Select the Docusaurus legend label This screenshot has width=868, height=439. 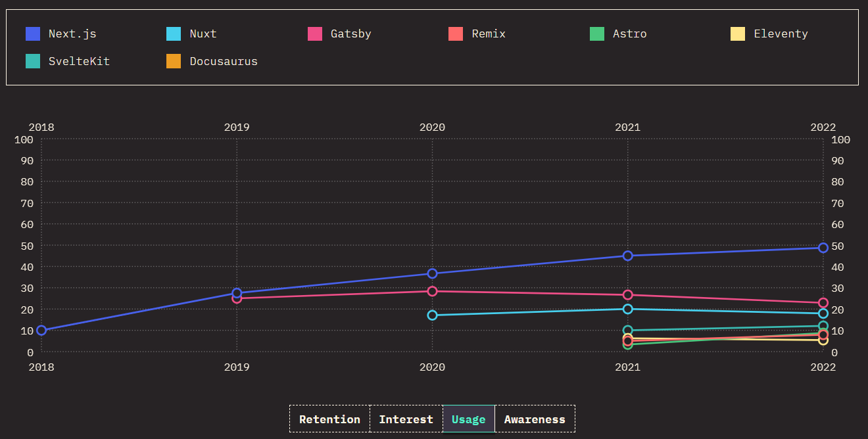(224, 62)
